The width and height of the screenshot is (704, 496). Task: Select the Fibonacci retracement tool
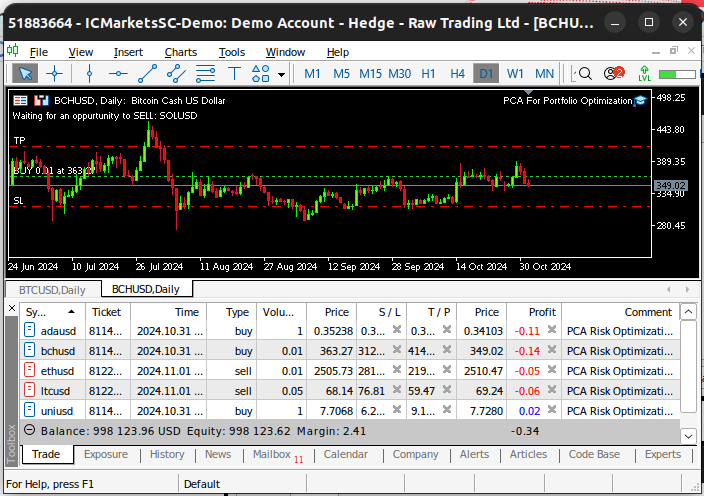(x=205, y=74)
